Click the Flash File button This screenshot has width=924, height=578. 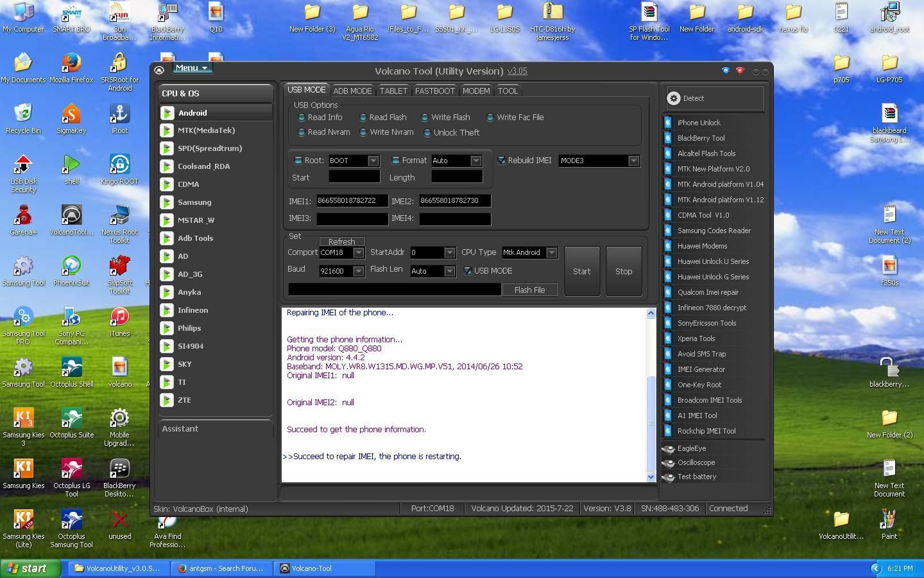click(x=529, y=290)
